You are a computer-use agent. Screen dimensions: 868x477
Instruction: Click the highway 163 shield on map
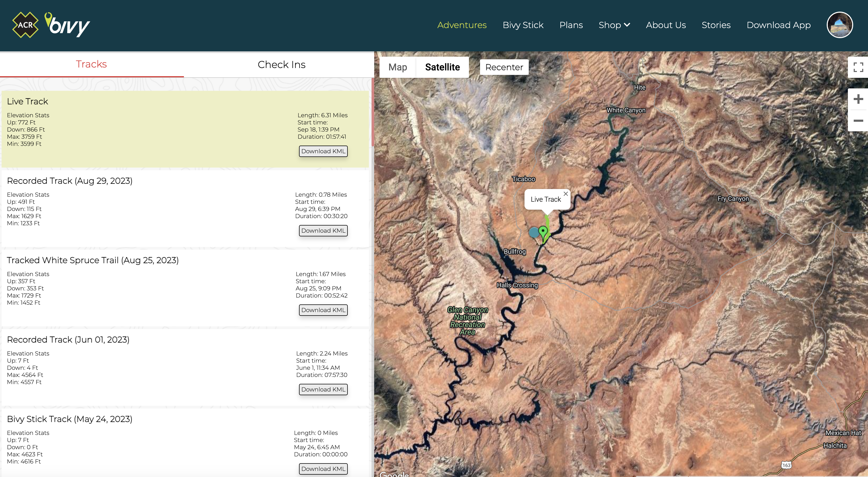click(786, 465)
